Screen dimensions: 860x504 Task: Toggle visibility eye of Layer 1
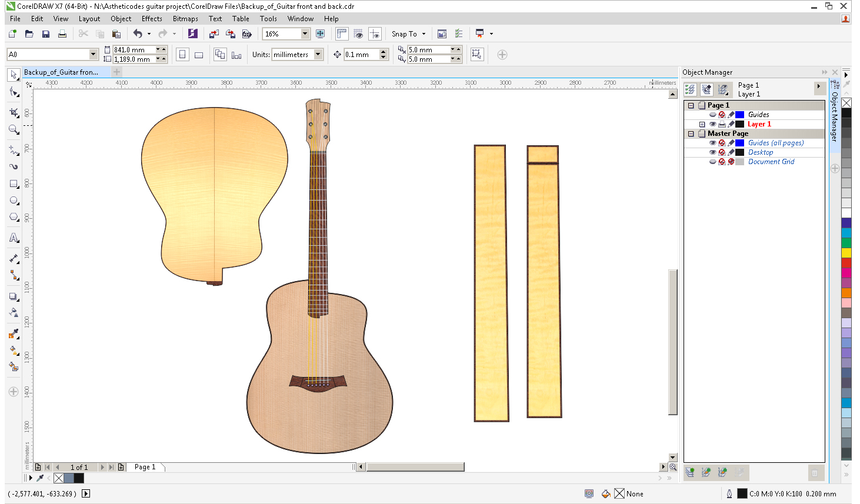pyautogui.click(x=712, y=124)
